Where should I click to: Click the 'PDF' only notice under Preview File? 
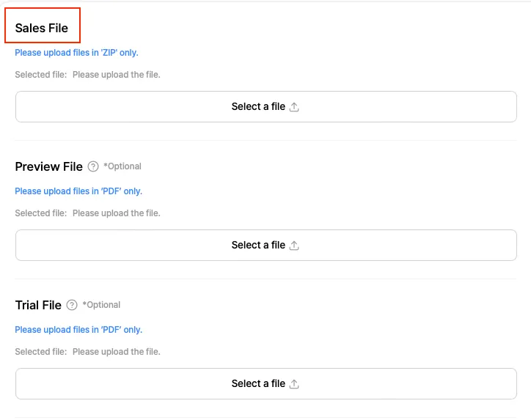click(x=78, y=191)
